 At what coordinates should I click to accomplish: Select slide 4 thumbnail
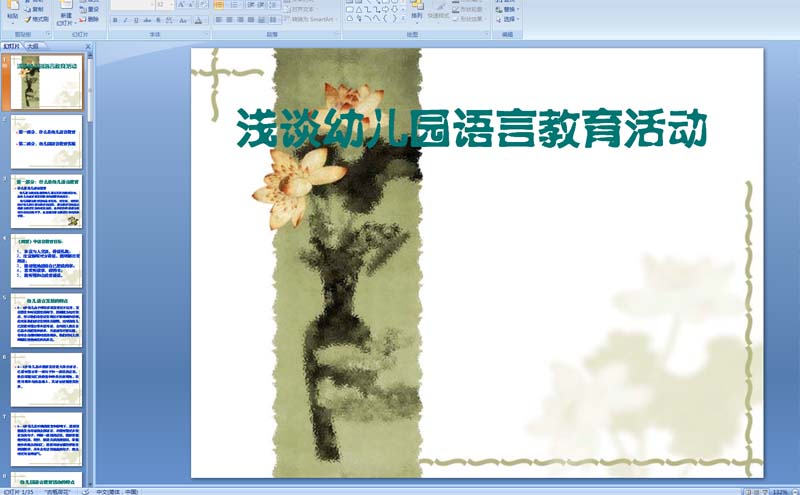pos(46,261)
